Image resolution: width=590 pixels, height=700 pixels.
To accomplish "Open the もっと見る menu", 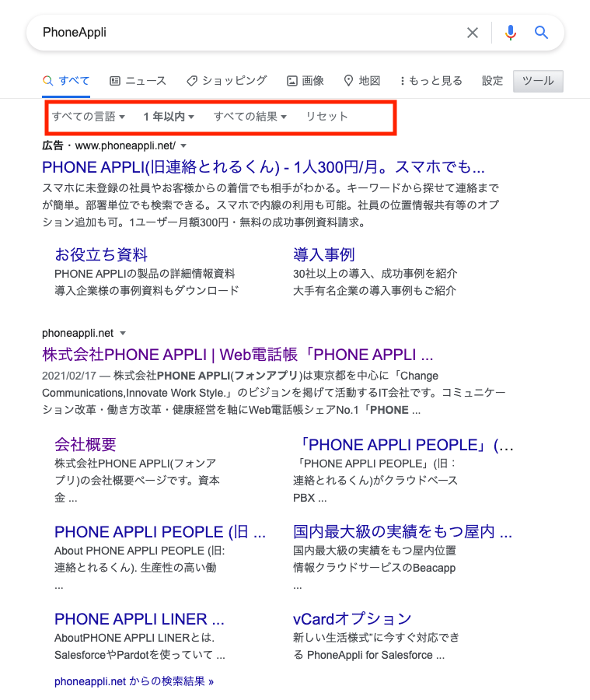I will 431,81.
